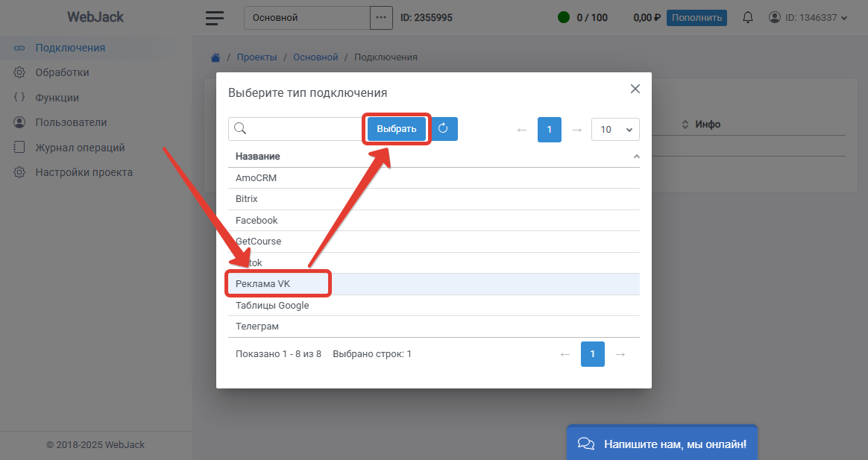Open the Напишите нам chat widget
The width and height of the screenshot is (868, 460).
[x=662, y=443]
